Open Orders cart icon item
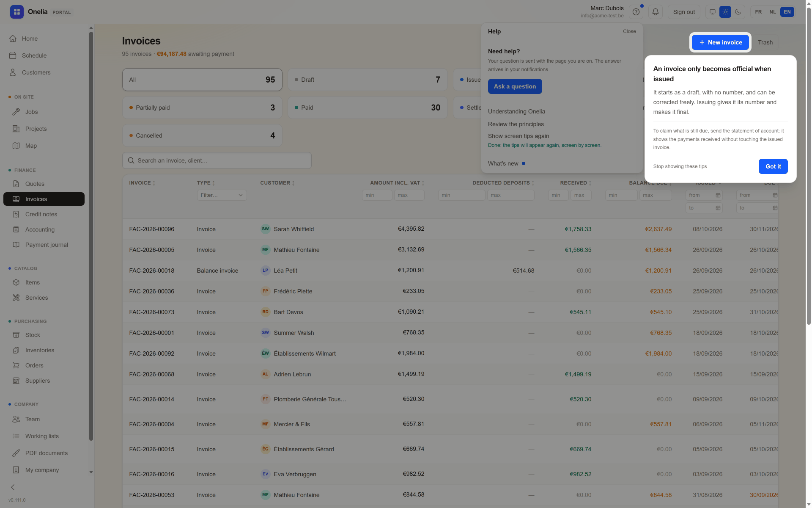Screen dimensions: 812x508 tap(44, 365)
